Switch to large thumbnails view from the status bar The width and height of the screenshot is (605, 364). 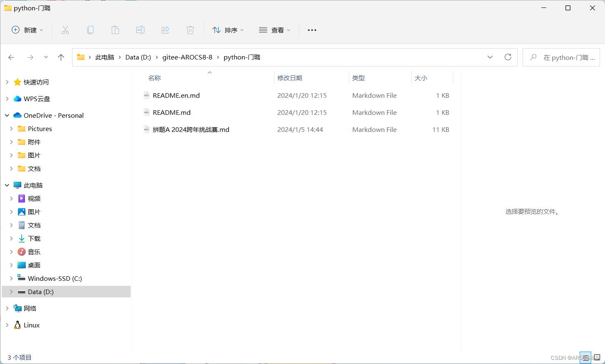(596, 357)
